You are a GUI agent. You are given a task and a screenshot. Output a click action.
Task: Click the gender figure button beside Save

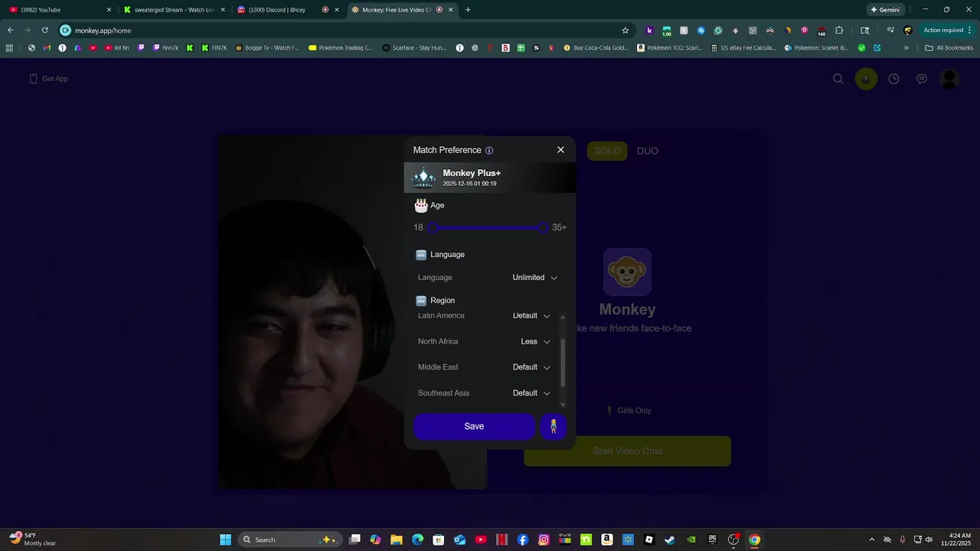point(554,426)
